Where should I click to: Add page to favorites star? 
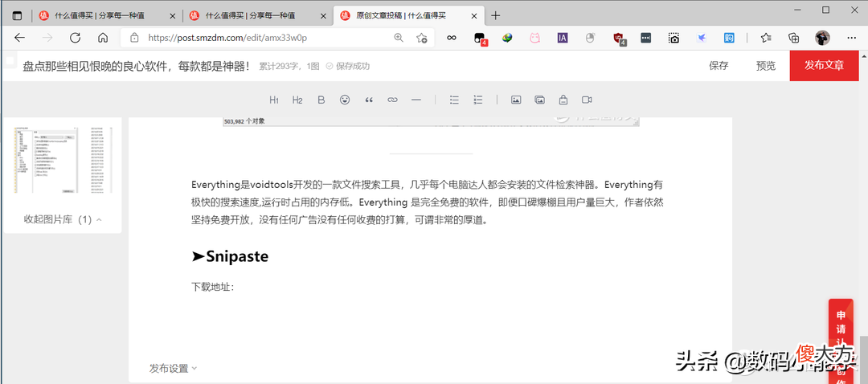422,38
